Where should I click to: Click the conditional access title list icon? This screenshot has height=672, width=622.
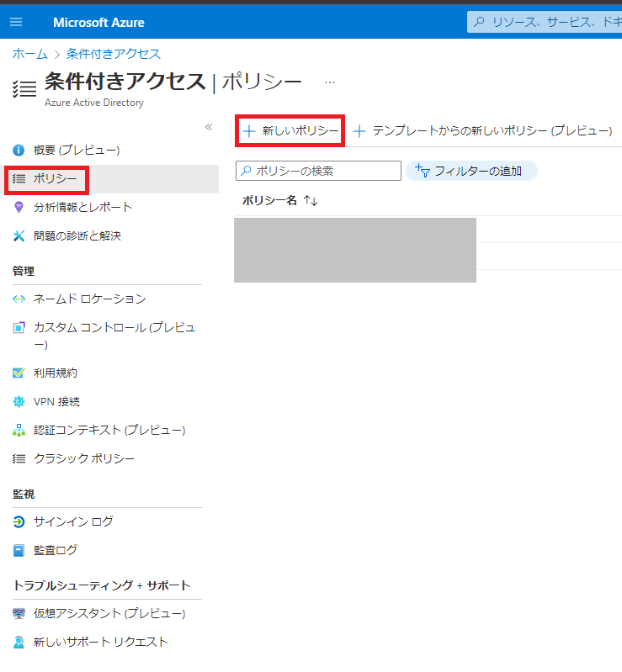24,89
